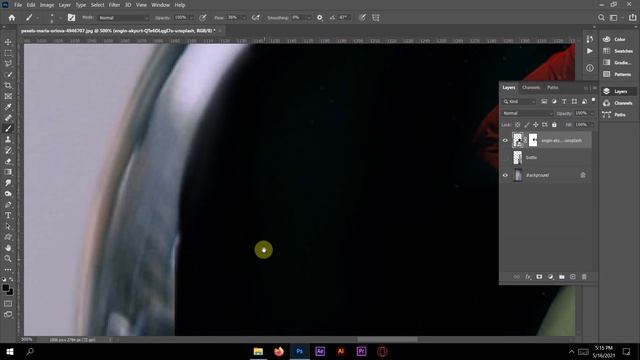Open the Filter menu
The image size is (640, 360).
(114, 5)
